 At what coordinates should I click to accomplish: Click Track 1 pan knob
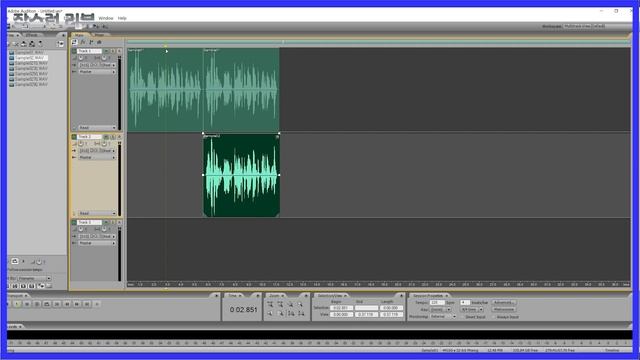tap(104, 58)
